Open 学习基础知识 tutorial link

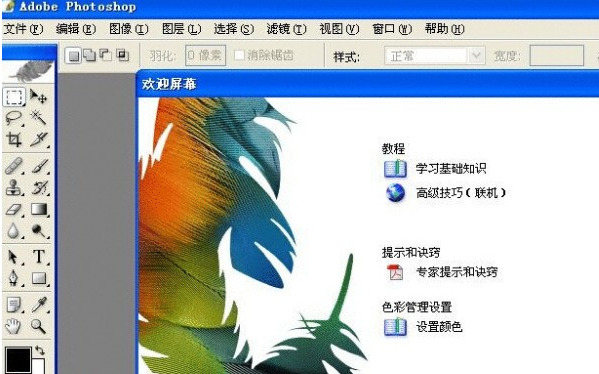coord(451,168)
